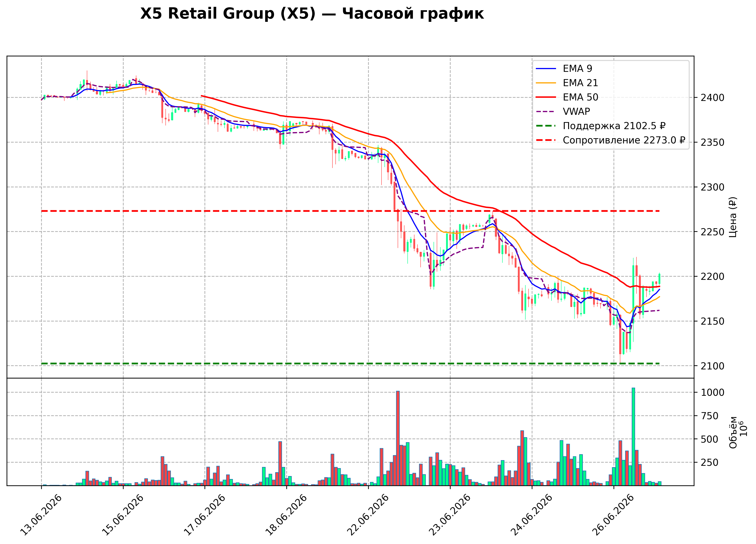Click price axis label 2150
Image resolution: width=756 pixels, height=544 pixels.
click(713, 321)
